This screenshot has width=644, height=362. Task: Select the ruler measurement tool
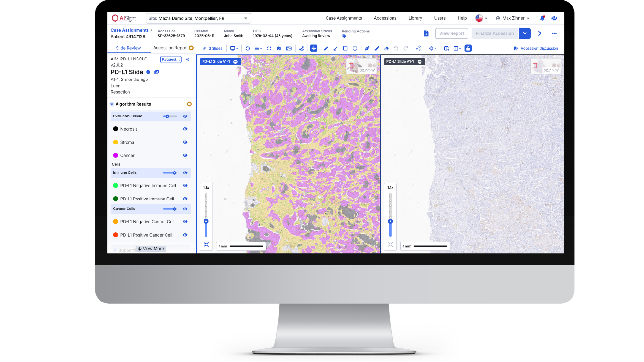point(326,48)
